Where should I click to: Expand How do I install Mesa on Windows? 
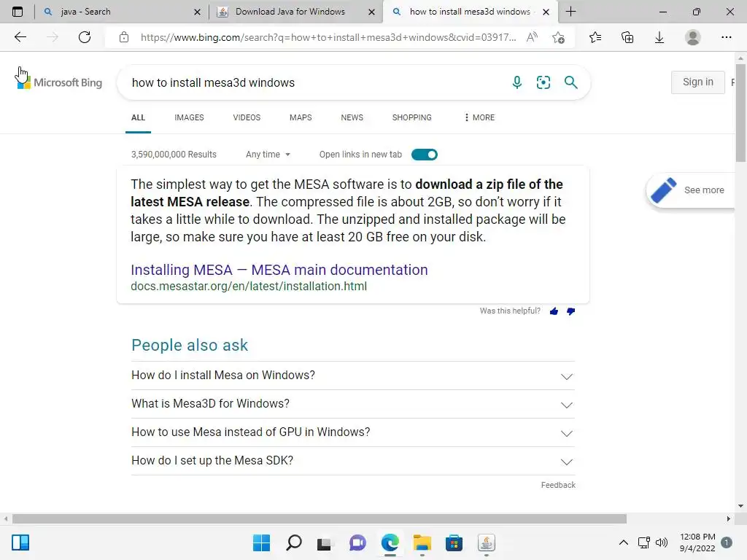(x=353, y=376)
